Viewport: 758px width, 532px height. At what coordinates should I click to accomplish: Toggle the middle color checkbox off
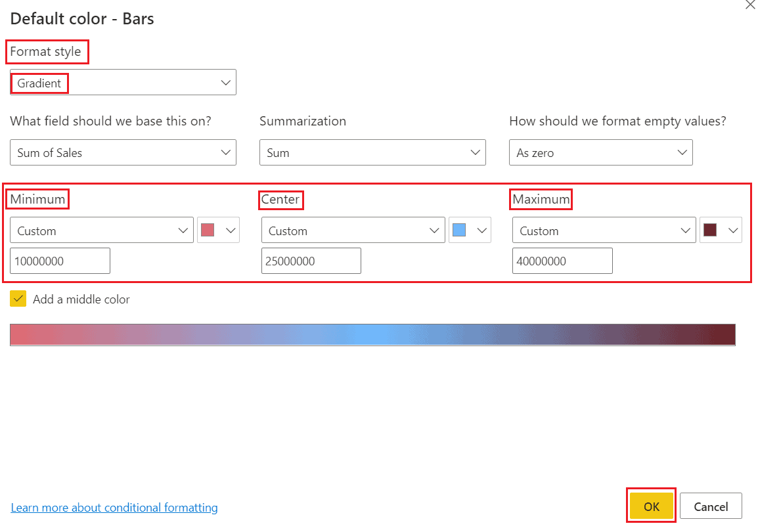[18, 298]
